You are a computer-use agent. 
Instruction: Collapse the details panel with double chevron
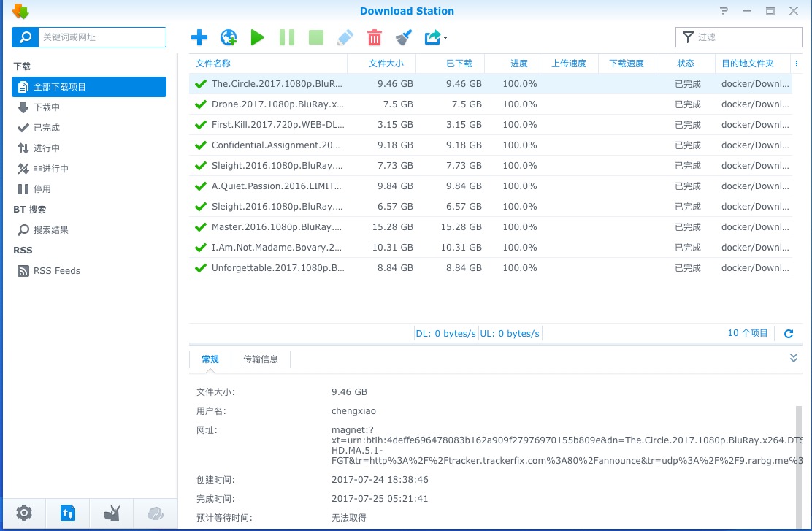(794, 358)
